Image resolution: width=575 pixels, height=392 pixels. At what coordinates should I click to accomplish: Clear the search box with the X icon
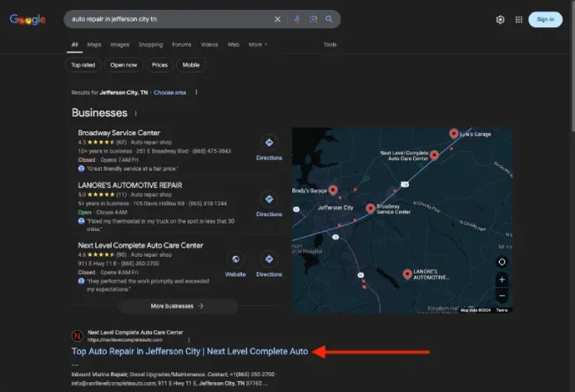pyautogui.click(x=278, y=19)
